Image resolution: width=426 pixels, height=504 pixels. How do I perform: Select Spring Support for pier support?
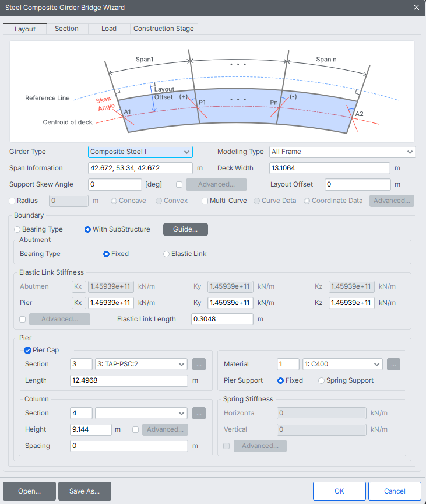click(322, 380)
